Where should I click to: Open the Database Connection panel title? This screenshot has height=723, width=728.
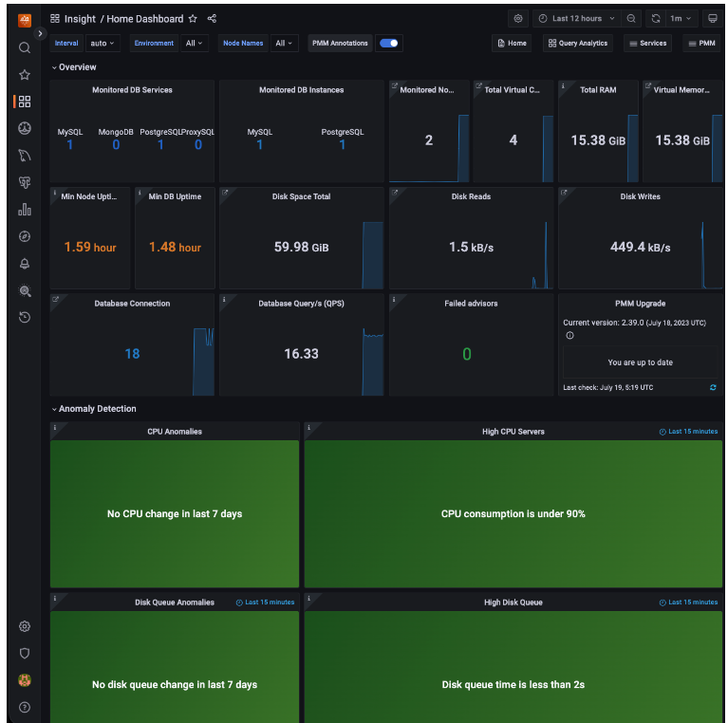pyautogui.click(x=132, y=304)
